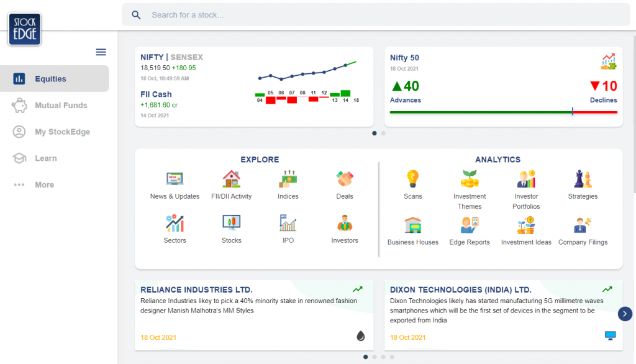Click the oil drop icon on Reliance card

(x=361, y=336)
